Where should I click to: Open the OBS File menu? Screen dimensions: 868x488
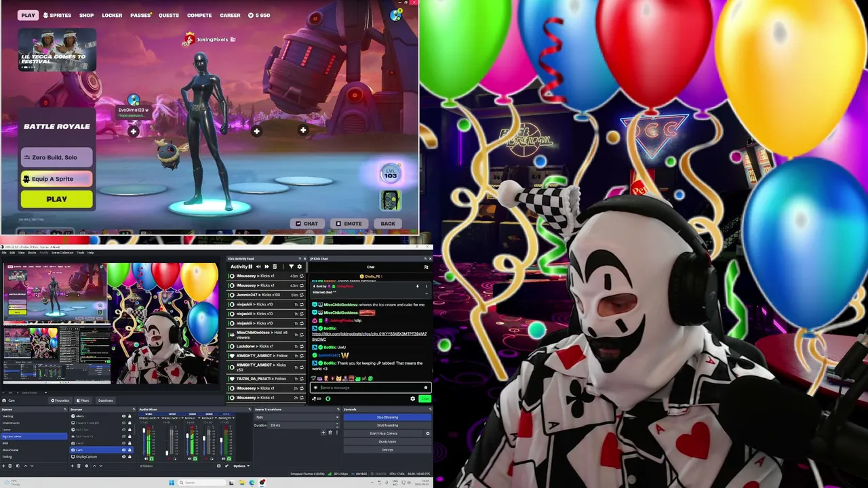coord(4,253)
